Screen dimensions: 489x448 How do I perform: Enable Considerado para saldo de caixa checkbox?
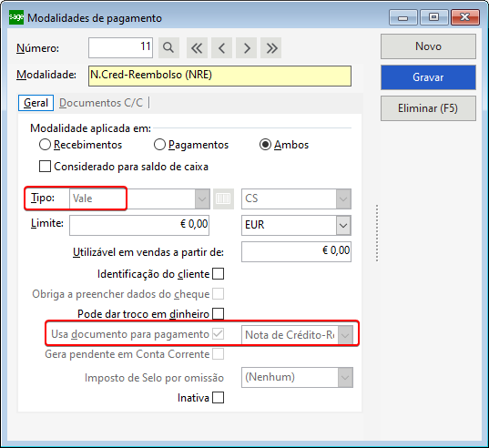pyautogui.click(x=45, y=166)
